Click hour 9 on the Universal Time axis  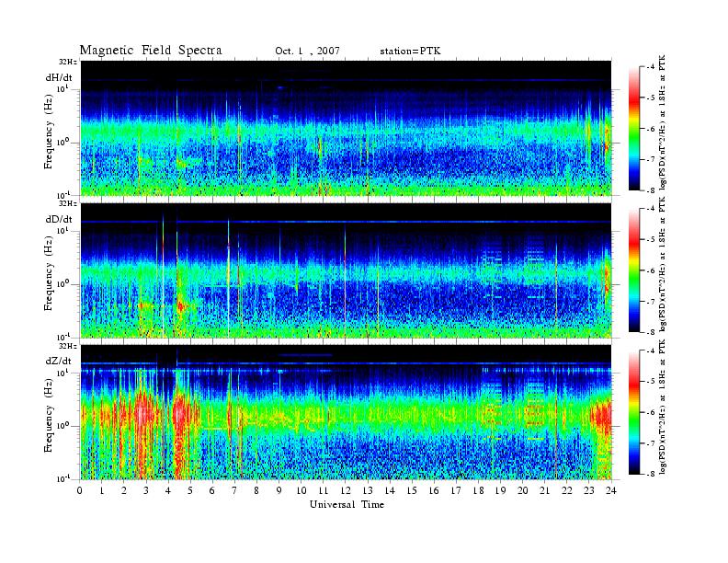pos(279,490)
